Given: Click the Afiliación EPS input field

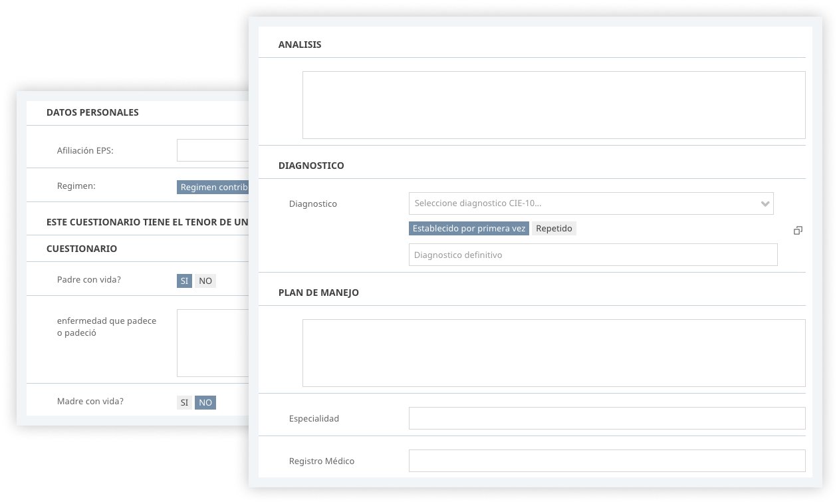Looking at the screenshot, I should click(213, 150).
